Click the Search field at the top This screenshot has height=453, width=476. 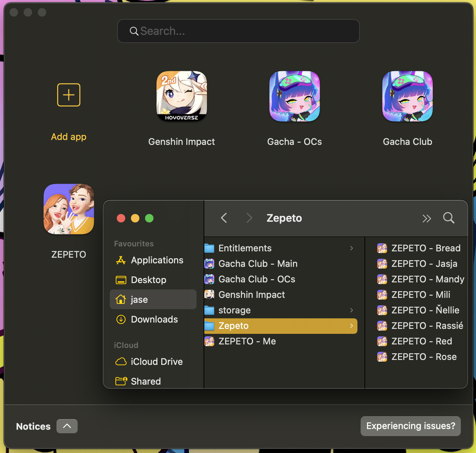[x=238, y=31]
